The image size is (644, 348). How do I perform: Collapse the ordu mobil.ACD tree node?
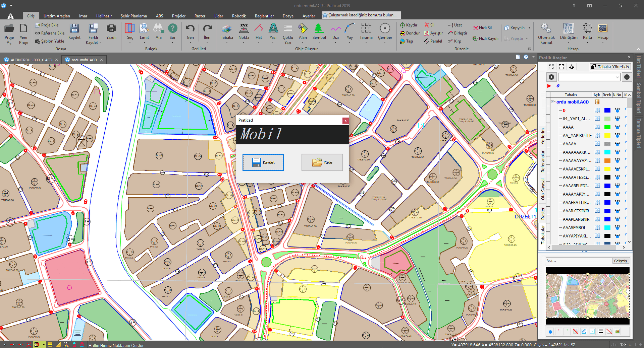(553, 102)
